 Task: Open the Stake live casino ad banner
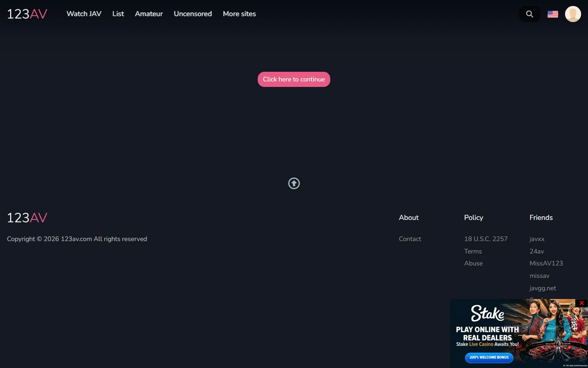[x=505, y=331]
